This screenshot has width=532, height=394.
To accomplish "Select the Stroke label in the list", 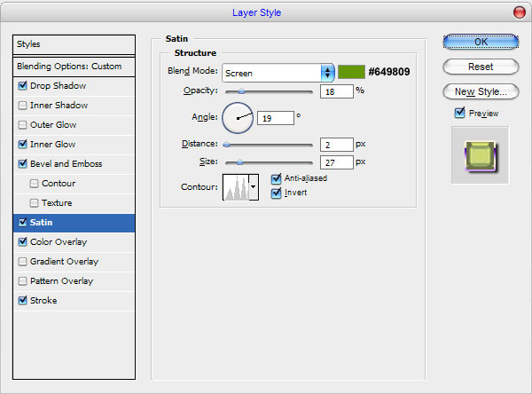I will click(43, 300).
